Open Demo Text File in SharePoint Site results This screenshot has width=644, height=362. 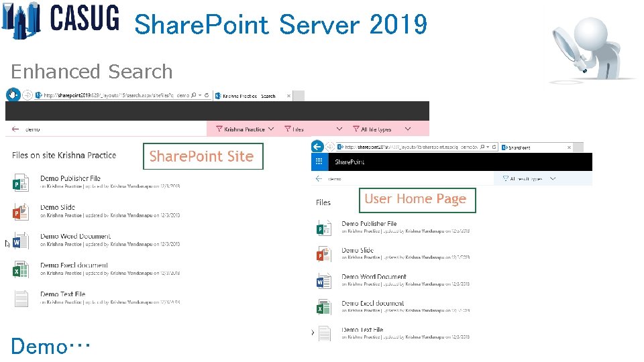pyautogui.click(x=62, y=294)
